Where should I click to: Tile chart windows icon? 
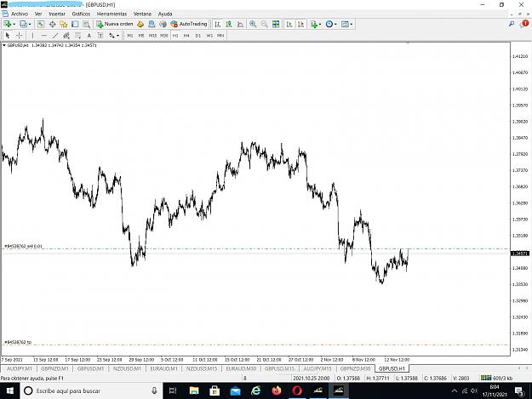(x=276, y=24)
